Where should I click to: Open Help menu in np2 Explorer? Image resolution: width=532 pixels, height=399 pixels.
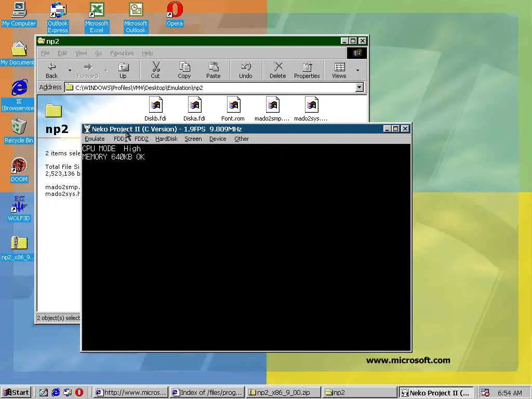coord(147,53)
